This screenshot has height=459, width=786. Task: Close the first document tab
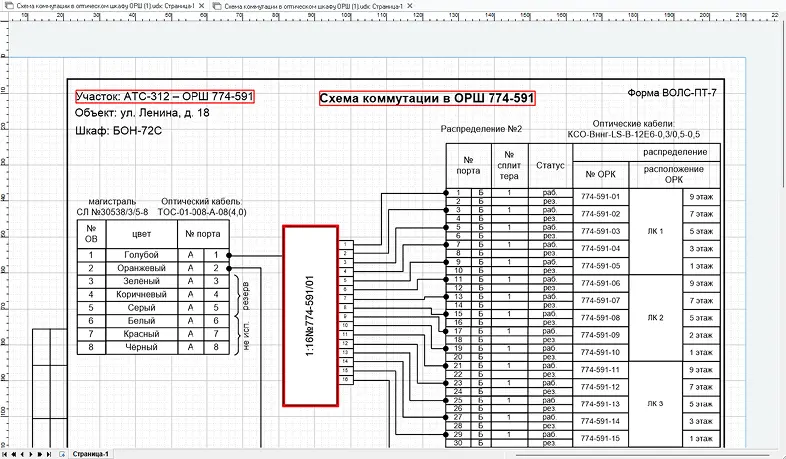click(202, 5)
